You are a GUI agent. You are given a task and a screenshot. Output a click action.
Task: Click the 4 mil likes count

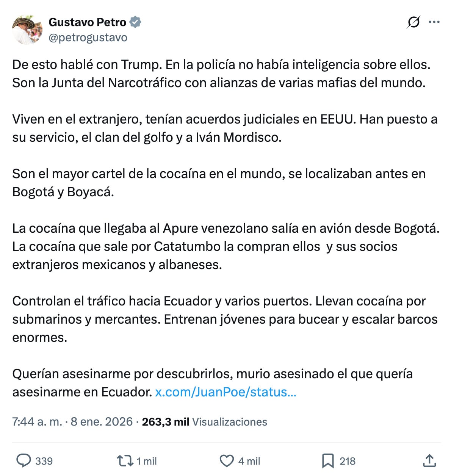(x=249, y=461)
